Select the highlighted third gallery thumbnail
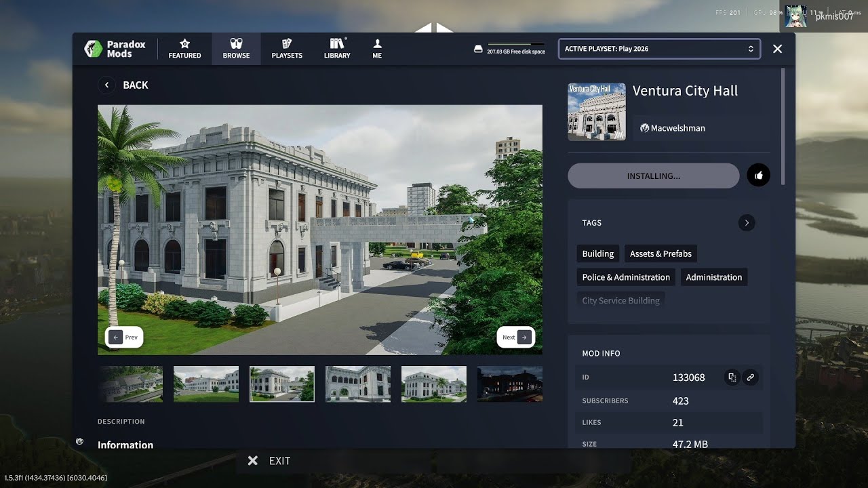Screen dimensions: 868x488 282,384
